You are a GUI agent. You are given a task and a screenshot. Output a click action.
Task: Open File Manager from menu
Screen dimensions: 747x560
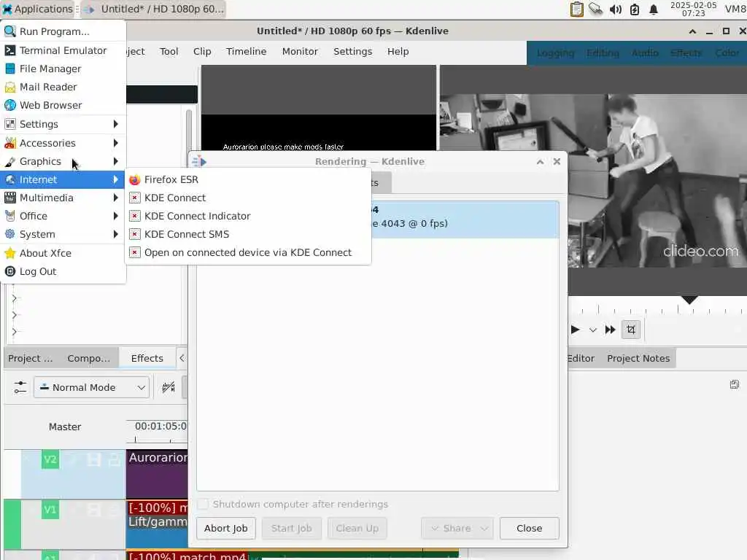[63, 69]
